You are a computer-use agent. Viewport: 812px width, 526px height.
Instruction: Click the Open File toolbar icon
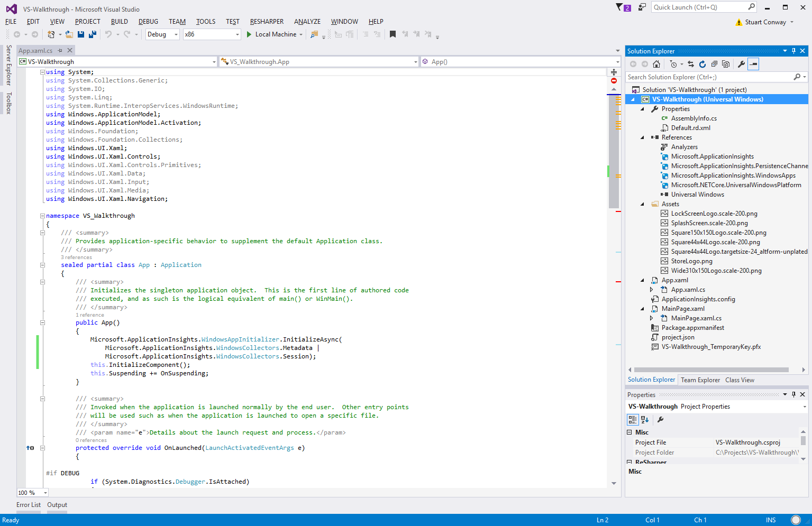click(x=69, y=34)
